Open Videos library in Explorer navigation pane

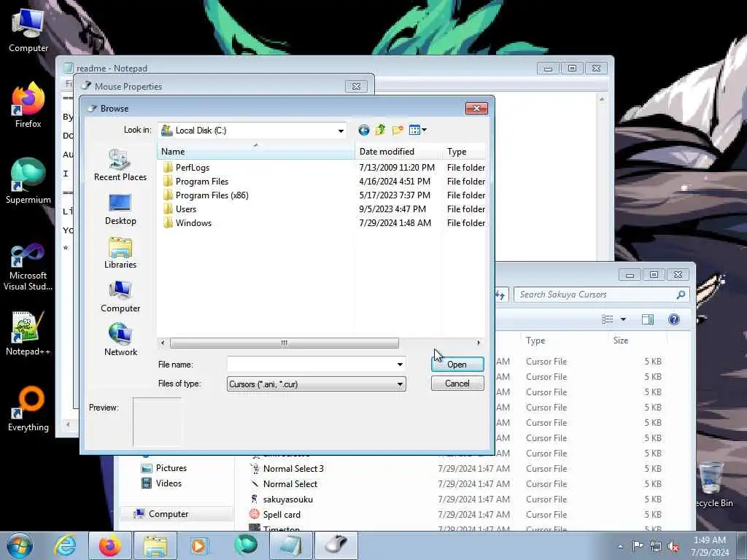(x=162, y=483)
